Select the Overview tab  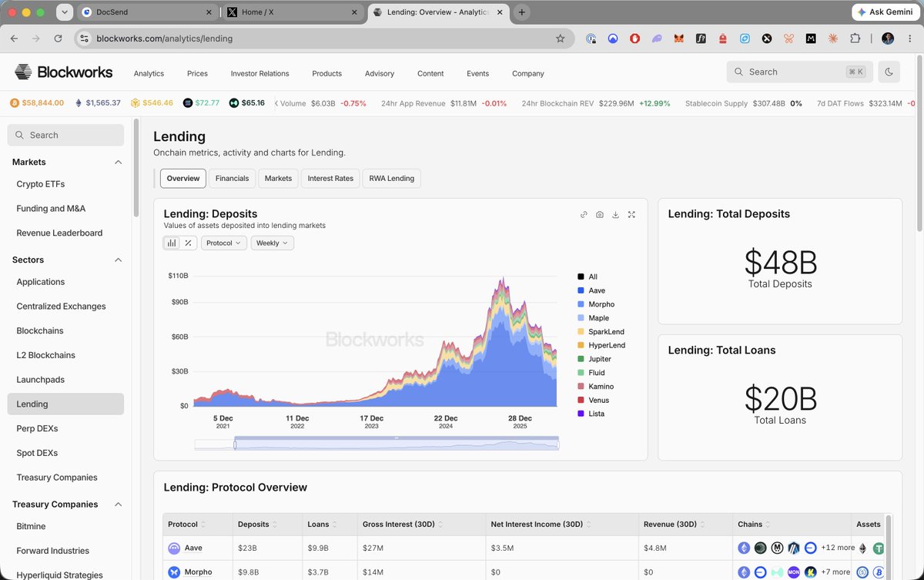[183, 178]
